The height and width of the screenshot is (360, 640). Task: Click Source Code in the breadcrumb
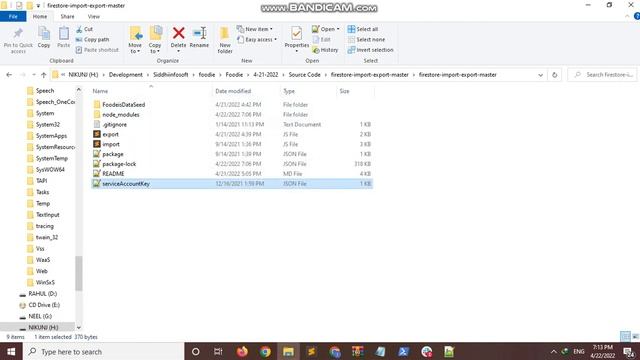coord(304,75)
